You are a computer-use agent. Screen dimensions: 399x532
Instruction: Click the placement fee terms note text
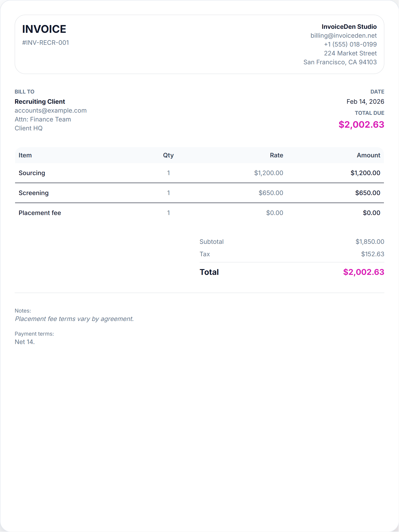[74, 319]
